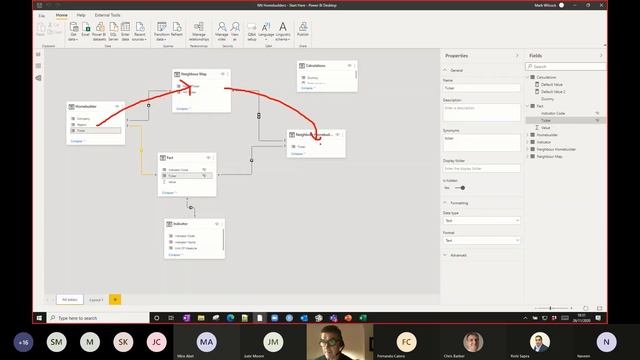Open Manage relationships dialog
This screenshot has width=640, height=360.
pos(199,31)
